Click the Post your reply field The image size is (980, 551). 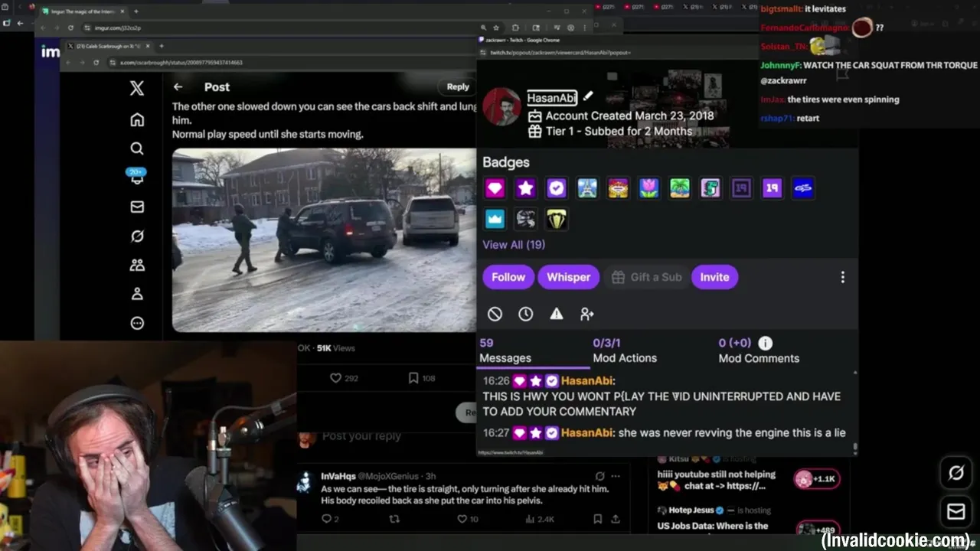coord(361,436)
